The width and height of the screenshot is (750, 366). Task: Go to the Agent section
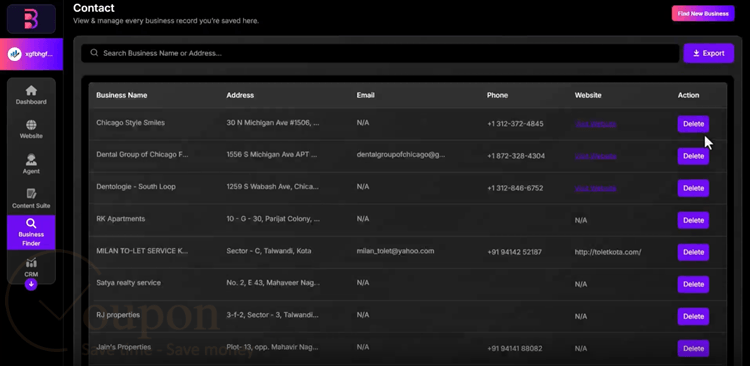pyautogui.click(x=31, y=164)
